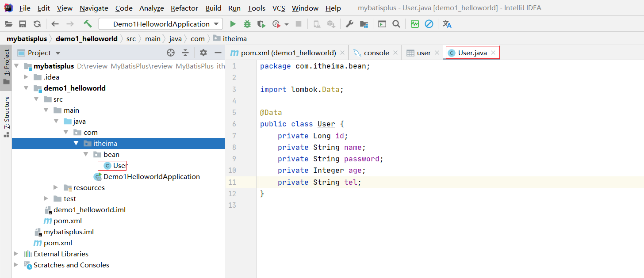Screen dimensions: 644x278
Task: Click the Translate icon in the toolbar
Action: click(447, 24)
